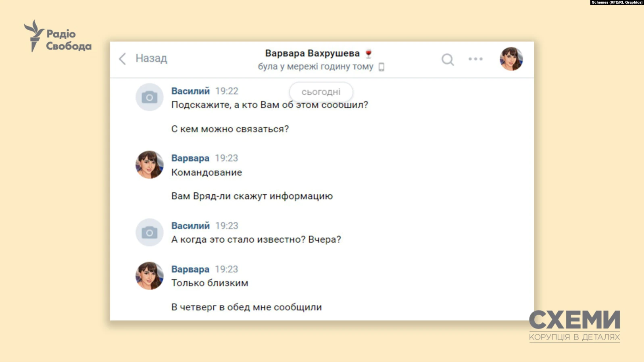Click Василий's camera placeholder avatar at 19:22
Image resolution: width=644 pixels, height=362 pixels.
[149, 97]
